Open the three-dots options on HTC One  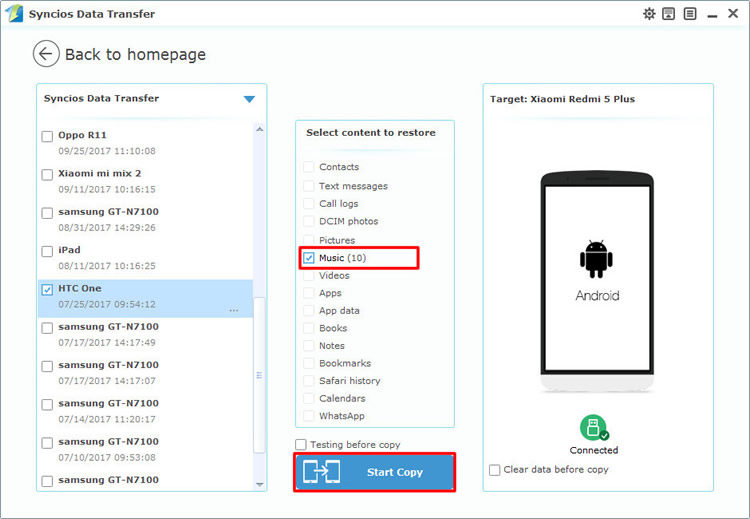234,311
